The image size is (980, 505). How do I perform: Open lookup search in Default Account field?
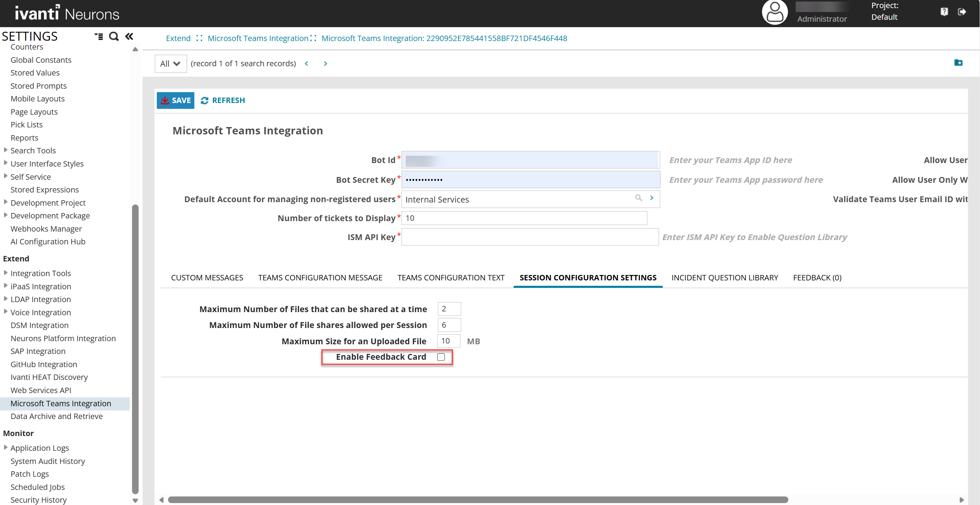pos(638,198)
